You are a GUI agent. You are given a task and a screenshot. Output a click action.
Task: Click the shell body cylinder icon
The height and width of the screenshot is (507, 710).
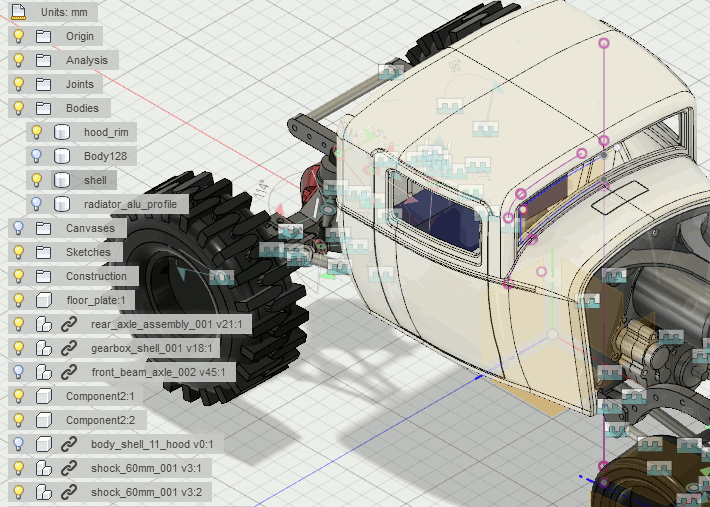point(62,180)
